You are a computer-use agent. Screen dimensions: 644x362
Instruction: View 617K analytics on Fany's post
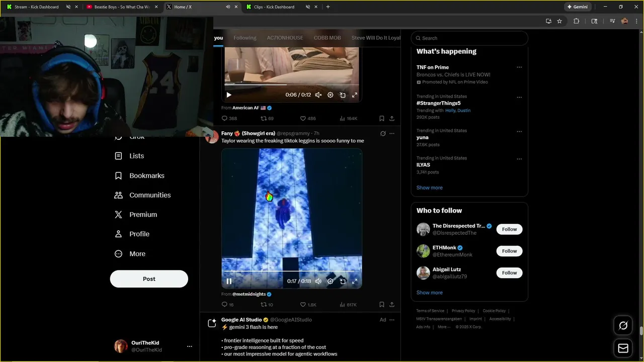(348, 305)
